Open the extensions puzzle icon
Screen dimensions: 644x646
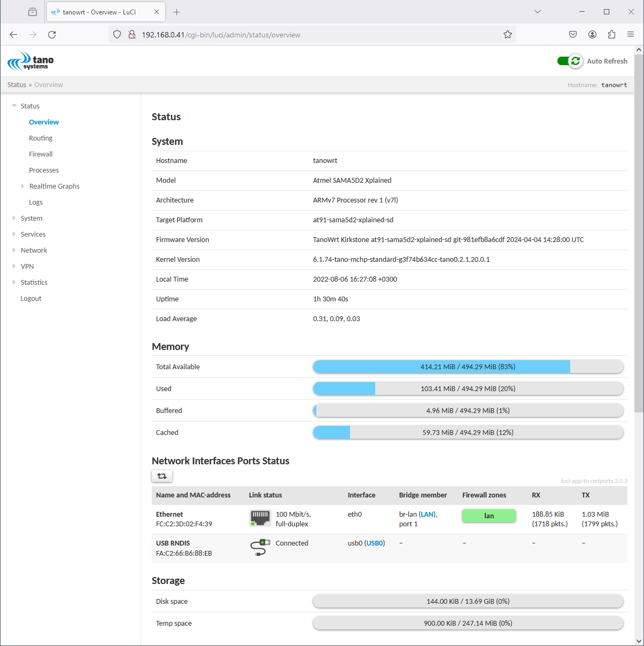point(611,35)
